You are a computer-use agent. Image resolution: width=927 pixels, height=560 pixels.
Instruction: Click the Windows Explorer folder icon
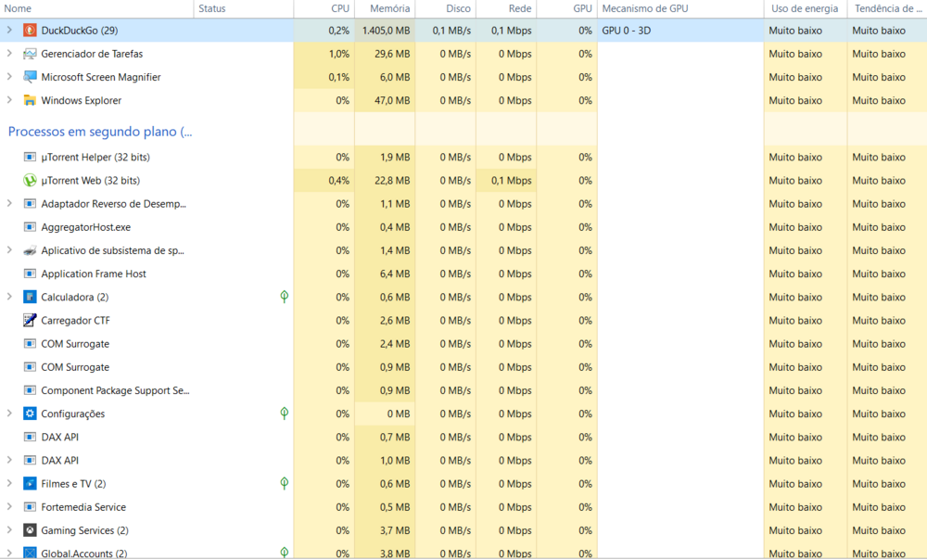(x=30, y=100)
